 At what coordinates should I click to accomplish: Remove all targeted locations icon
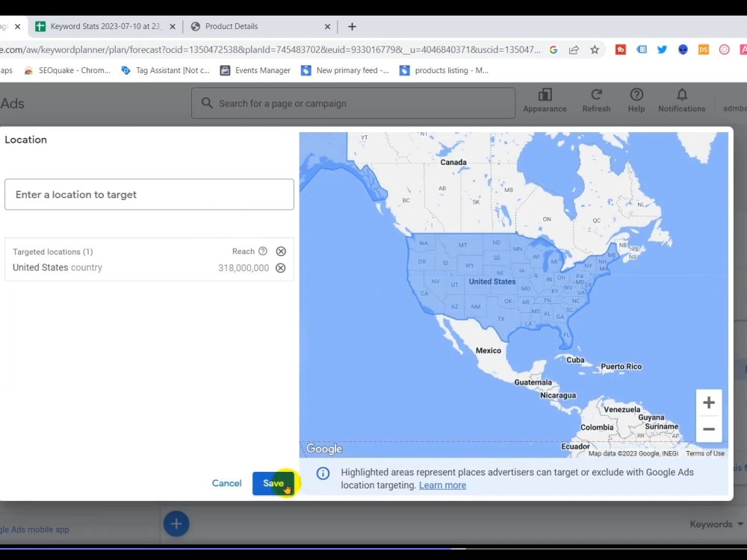pyautogui.click(x=281, y=252)
